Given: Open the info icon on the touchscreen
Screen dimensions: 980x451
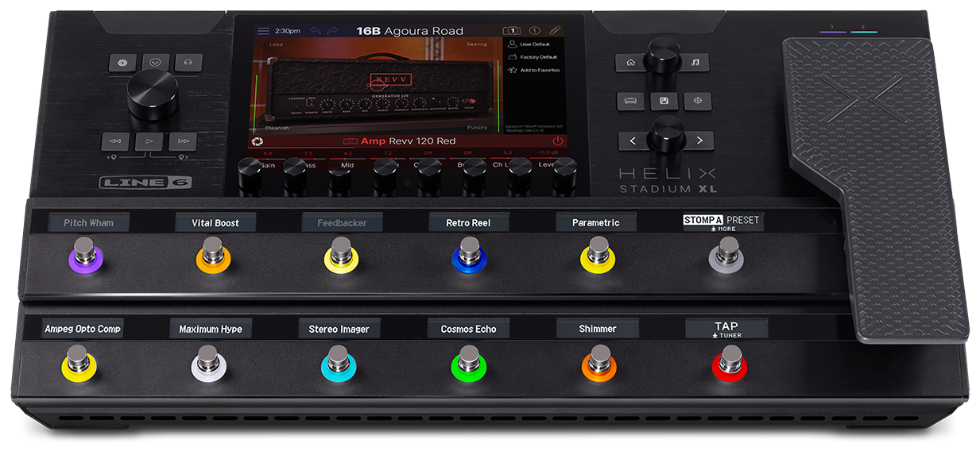Looking at the screenshot, I should tap(535, 31).
